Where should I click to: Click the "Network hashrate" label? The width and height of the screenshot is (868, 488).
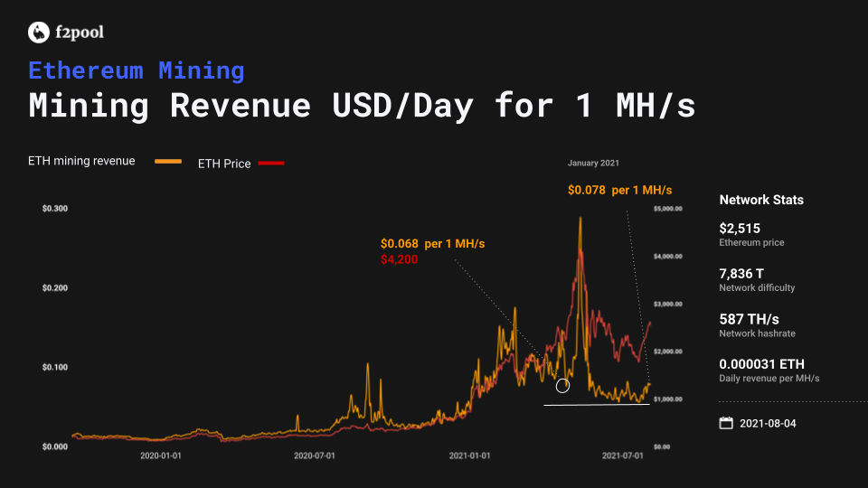[757, 333]
